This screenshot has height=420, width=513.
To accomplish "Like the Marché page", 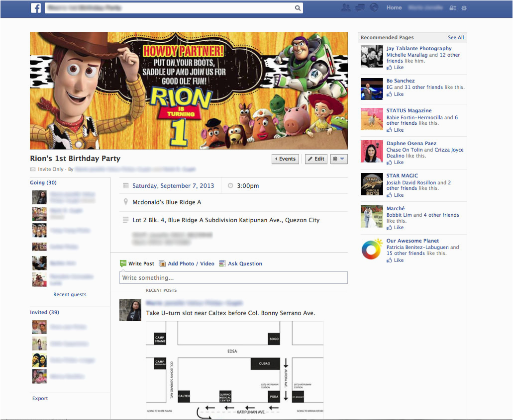I will (x=395, y=227).
